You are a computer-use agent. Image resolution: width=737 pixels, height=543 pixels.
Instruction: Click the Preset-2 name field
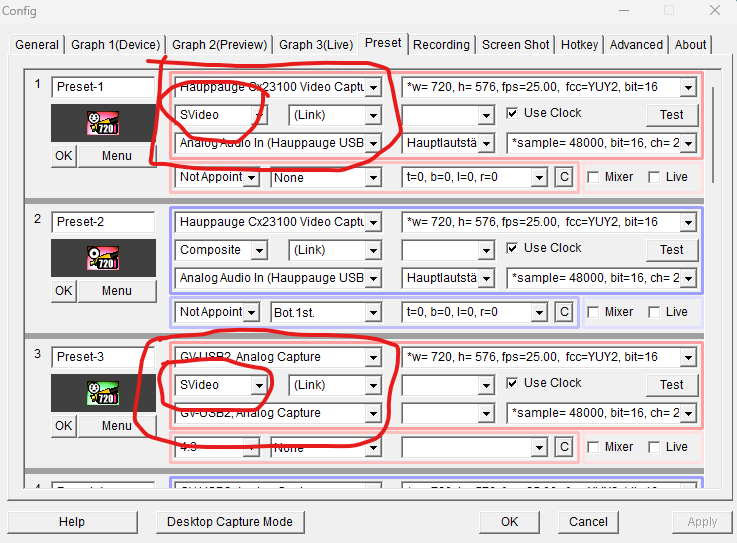103,222
